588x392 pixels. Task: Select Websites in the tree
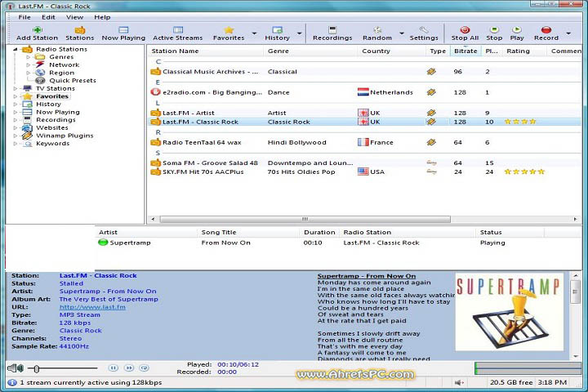pos(51,127)
